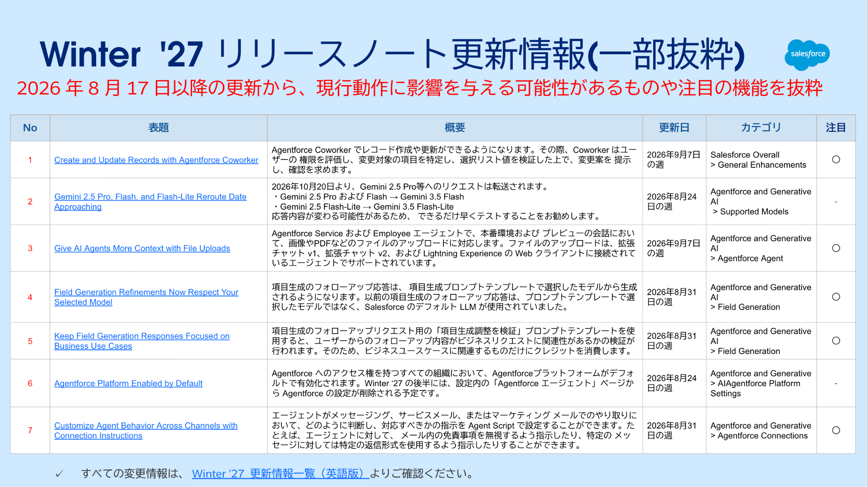The image size is (868, 487).
Task: Click the 概要 column header
Action: tap(455, 128)
